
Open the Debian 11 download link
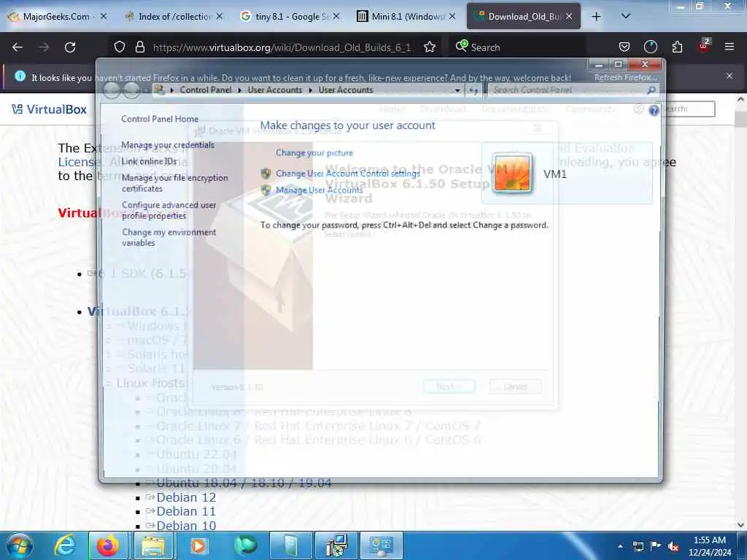(186, 511)
